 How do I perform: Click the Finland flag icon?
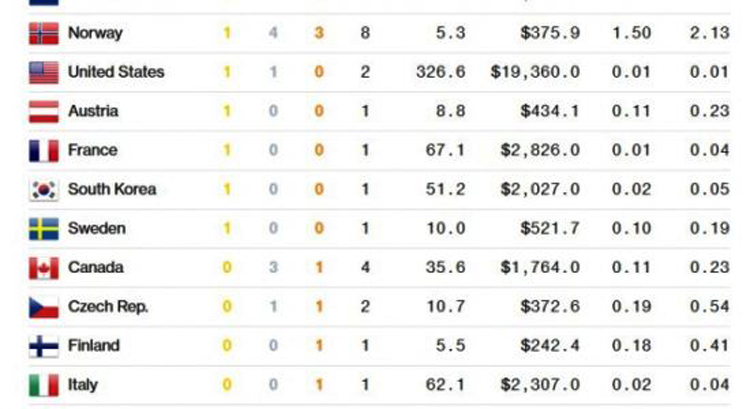[x=44, y=346]
